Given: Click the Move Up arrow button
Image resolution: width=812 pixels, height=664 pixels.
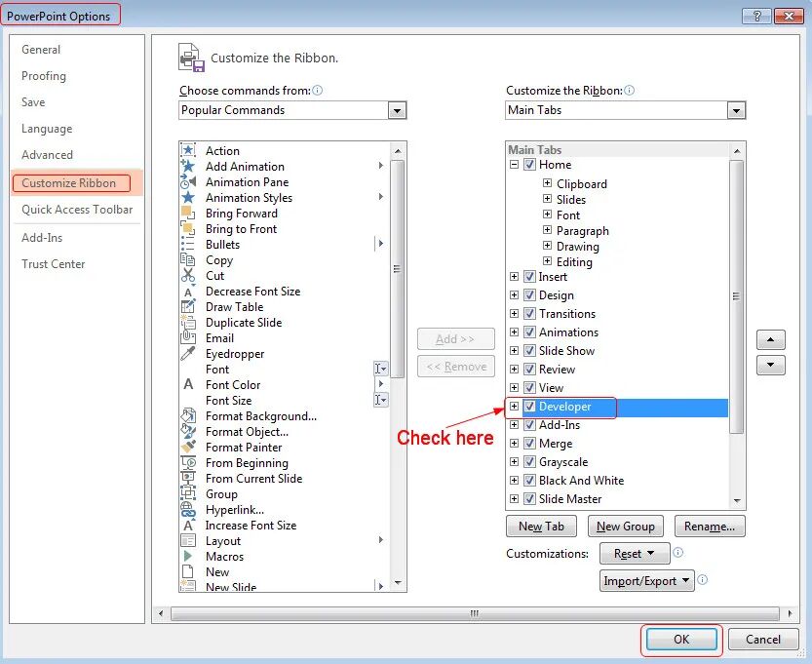Looking at the screenshot, I should pyautogui.click(x=770, y=339).
